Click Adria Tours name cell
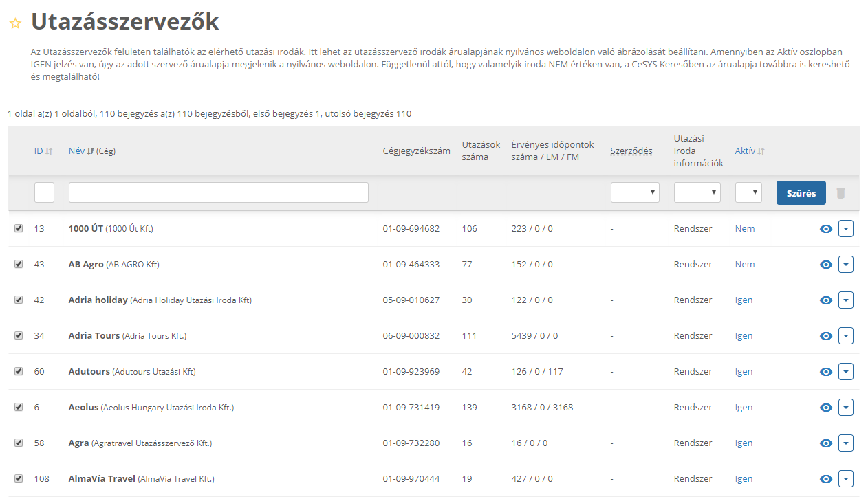 tap(127, 336)
